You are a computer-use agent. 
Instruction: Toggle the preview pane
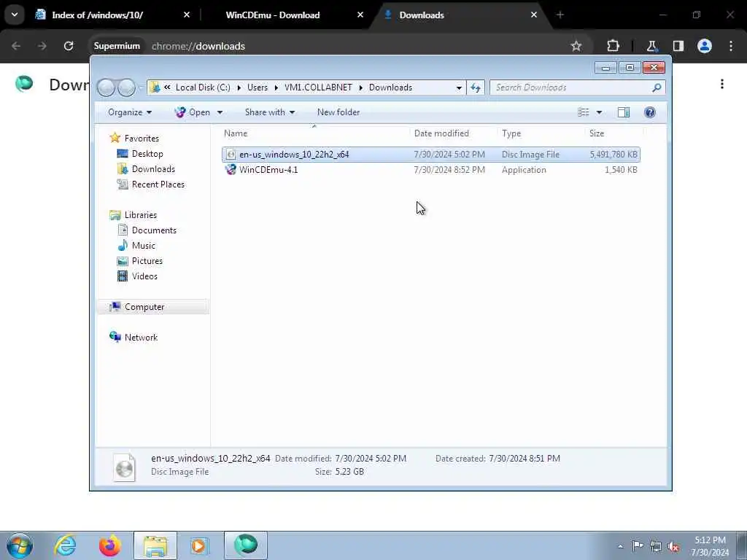(x=624, y=112)
